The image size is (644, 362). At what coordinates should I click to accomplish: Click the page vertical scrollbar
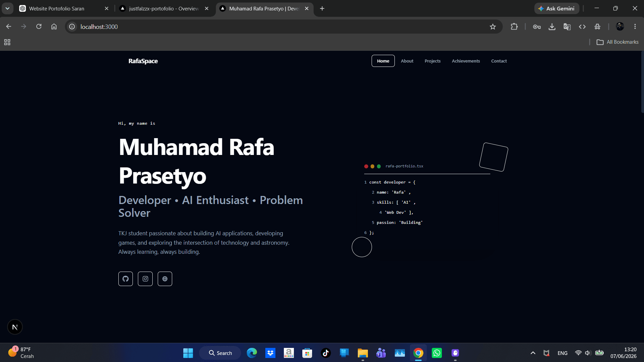642,82
